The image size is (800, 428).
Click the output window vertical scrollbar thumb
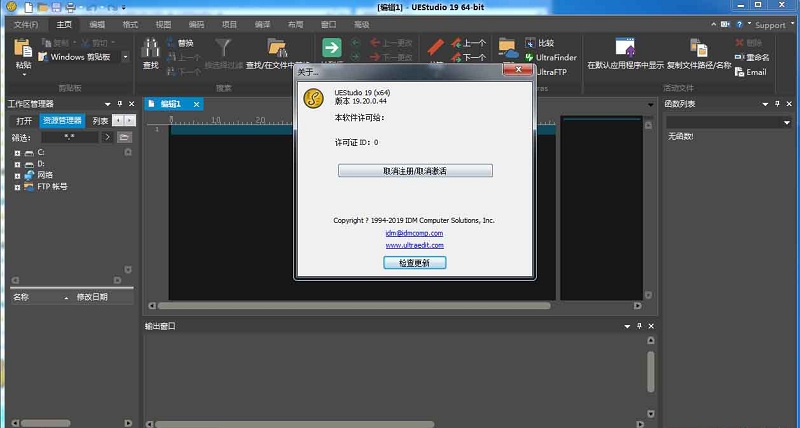coord(651,371)
